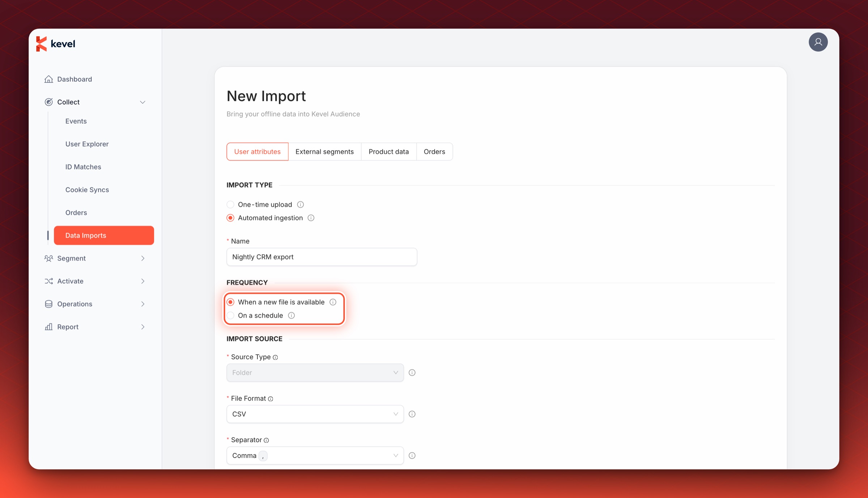The image size is (868, 498).
Task: Open Cookie Syncs in the sidebar
Action: click(x=87, y=190)
